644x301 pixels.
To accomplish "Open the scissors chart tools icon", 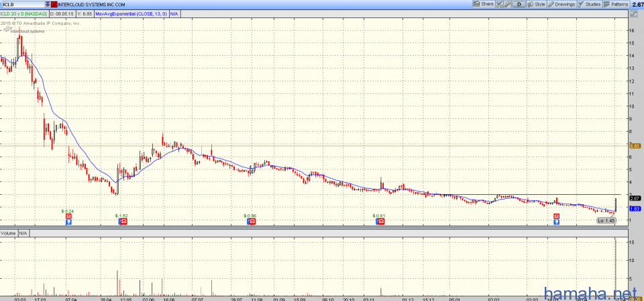I will (499, 4).
